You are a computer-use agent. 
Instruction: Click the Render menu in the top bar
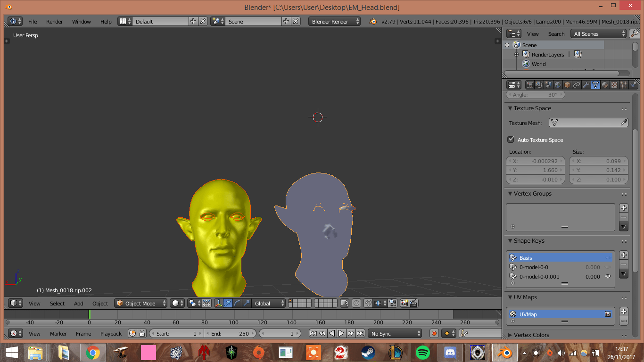coord(54,21)
